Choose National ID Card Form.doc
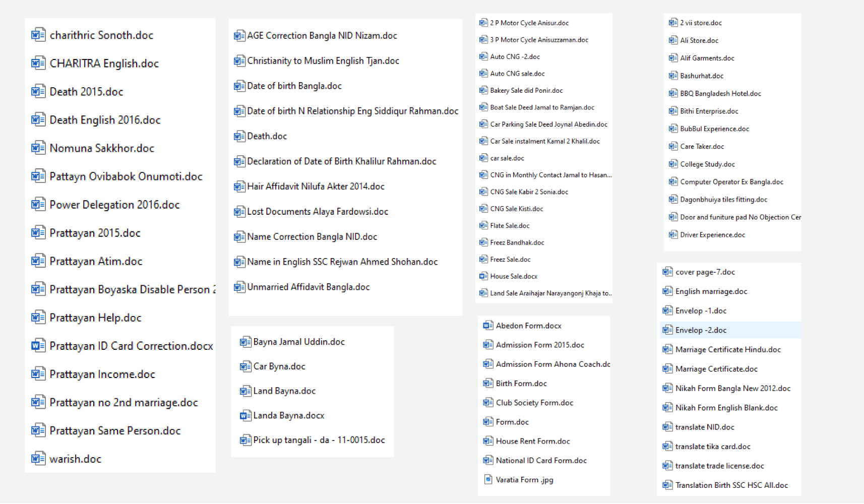864x504 pixels. (x=541, y=461)
